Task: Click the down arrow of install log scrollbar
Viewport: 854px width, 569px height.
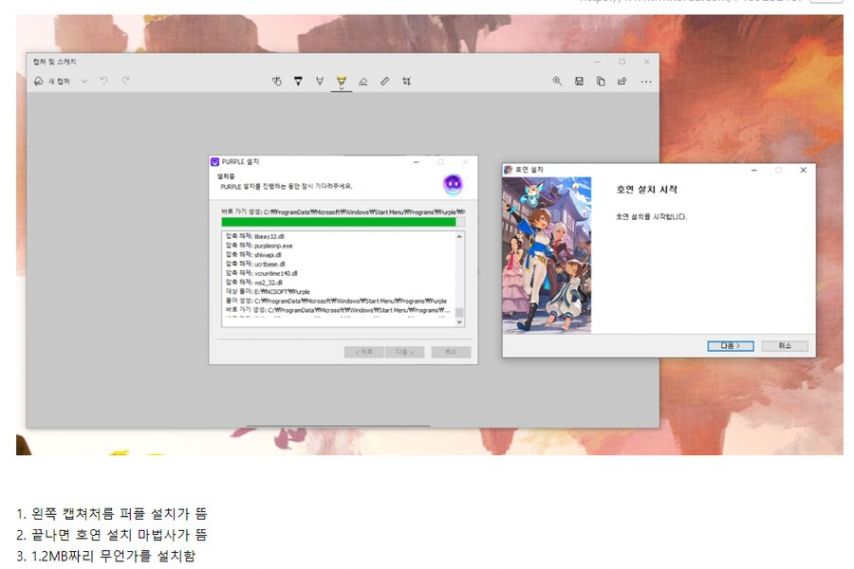Action: click(x=459, y=322)
